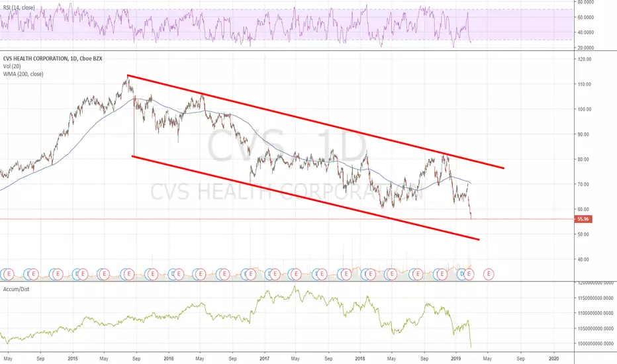The image size is (617, 364).
Task: Click the 50.00 price scale label
Action: (x=585, y=234)
